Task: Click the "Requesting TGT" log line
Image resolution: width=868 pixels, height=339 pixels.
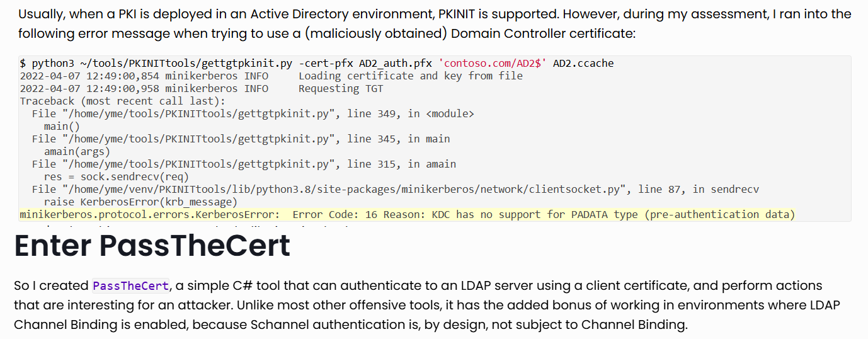Action: tap(202, 89)
